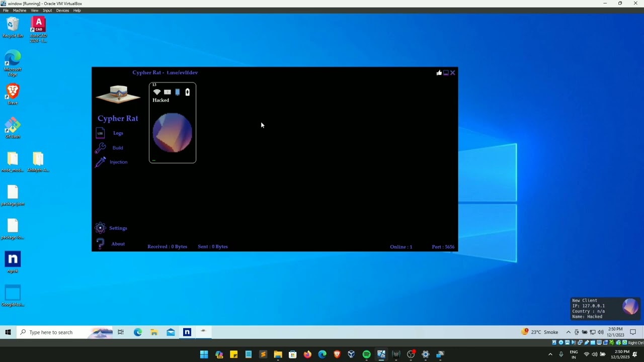Viewport: 644px width, 362px height.
Task: Open Mail from the VM taskbar
Action: pos(171,332)
